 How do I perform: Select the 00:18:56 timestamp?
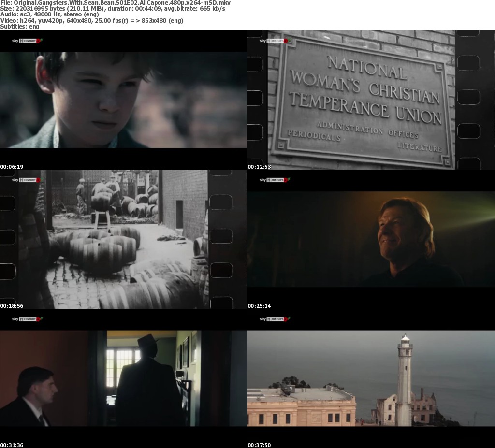pyautogui.click(x=12, y=306)
